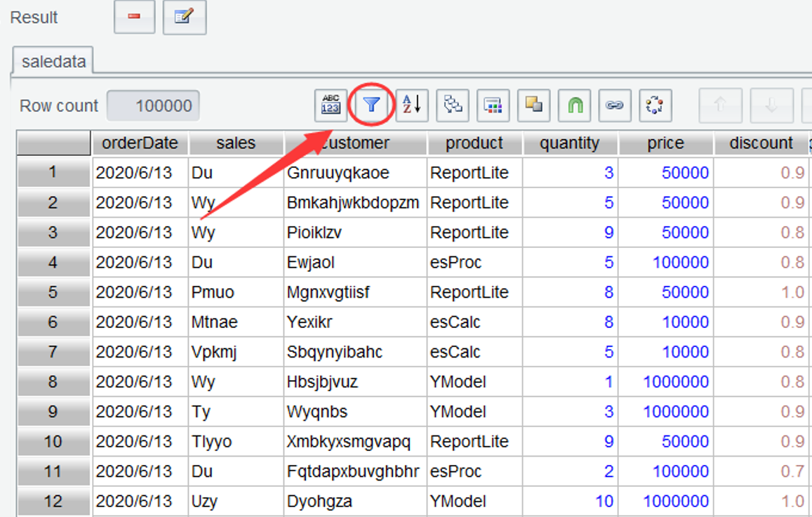Click the ABC 123 data type icon

click(x=331, y=105)
